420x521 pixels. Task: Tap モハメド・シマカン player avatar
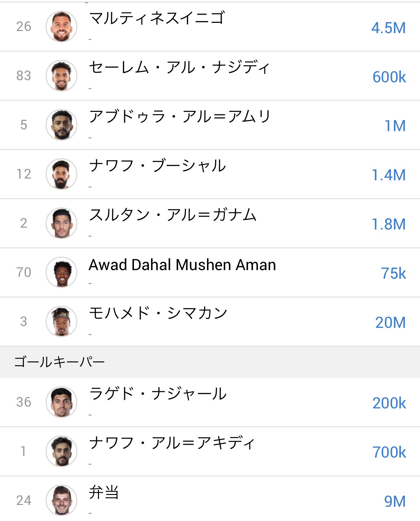point(61,322)
